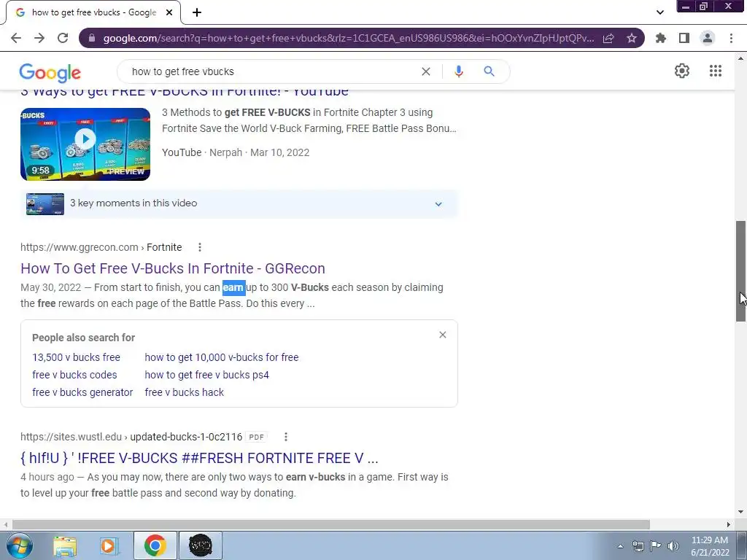Click the scroll-right arrow of horizontal scrollbar
The height and width of the screenshot is (560, 747).
point(729,524)
